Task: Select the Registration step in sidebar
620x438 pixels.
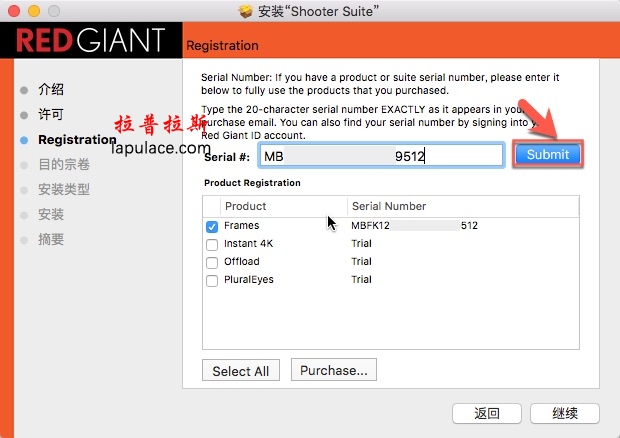Action: coord(76,139)
